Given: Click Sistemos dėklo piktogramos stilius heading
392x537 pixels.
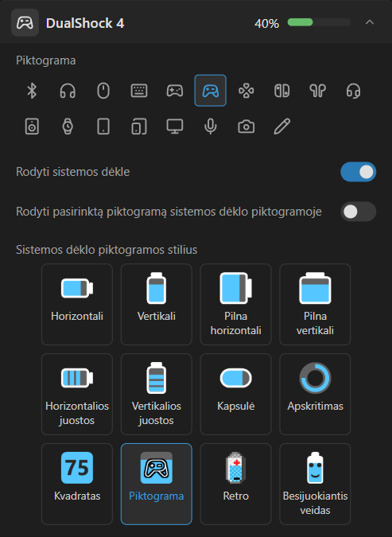Looking at the screenshot, I should pyautogui.click(x=107, y=250).
